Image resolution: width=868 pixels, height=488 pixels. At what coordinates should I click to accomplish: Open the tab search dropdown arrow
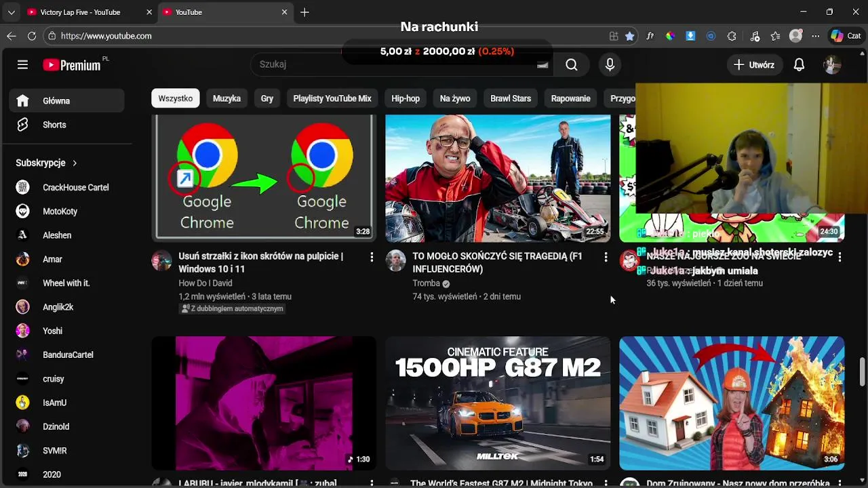coord(12,12)
